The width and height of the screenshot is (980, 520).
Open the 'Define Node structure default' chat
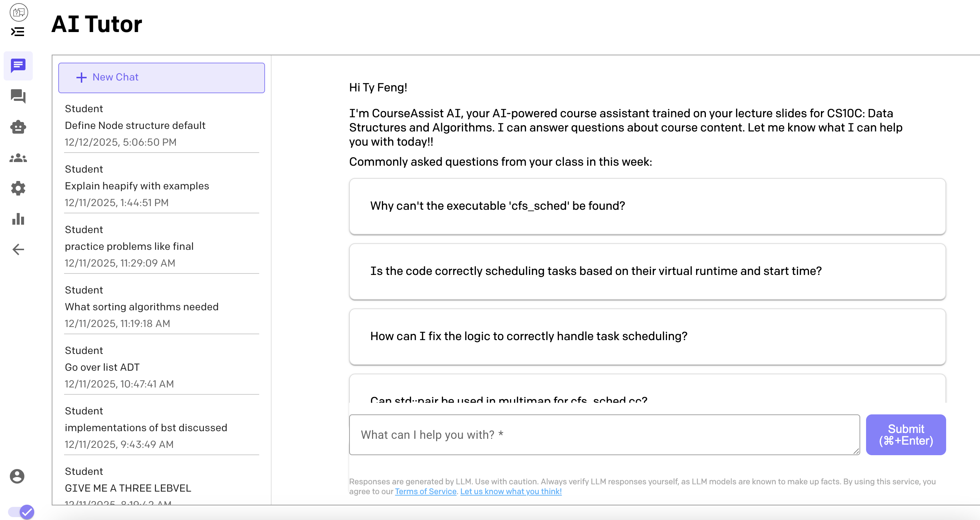(x=161, y=125)
